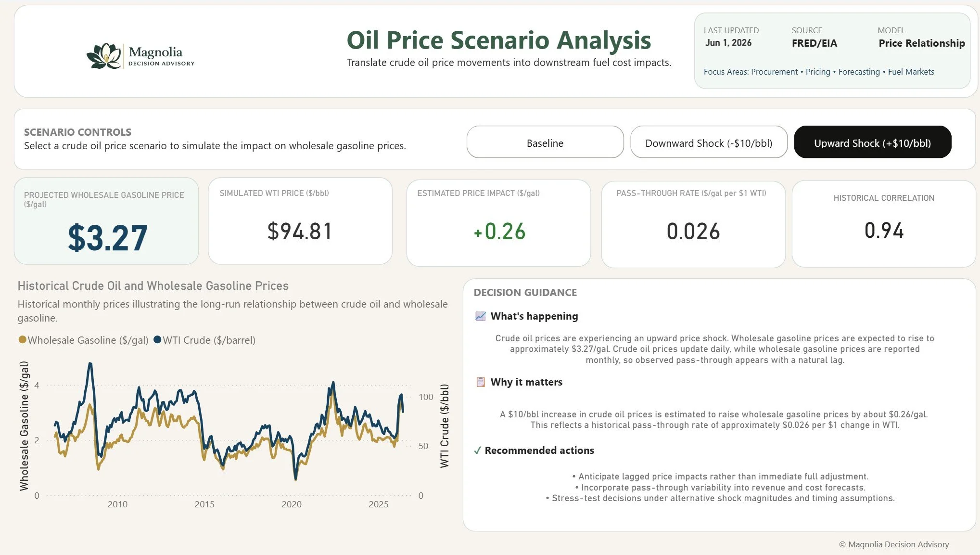This screenshot has width=980, height=555.
Task: Click the Oil Price Scenario Analysis title
Action: pos(499,40)
